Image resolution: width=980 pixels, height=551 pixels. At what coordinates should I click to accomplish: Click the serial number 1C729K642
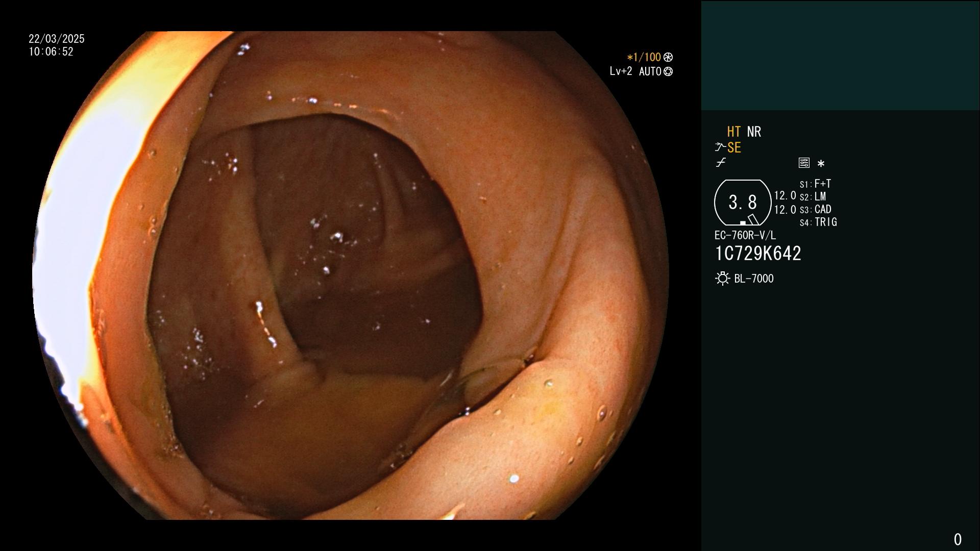(x=758, y=254)
